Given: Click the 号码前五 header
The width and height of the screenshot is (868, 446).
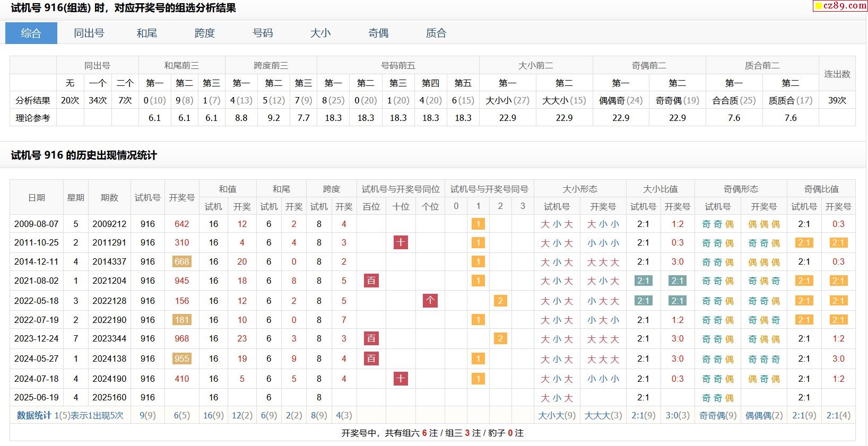Looking at the screenshot, I should coord(398,65).
